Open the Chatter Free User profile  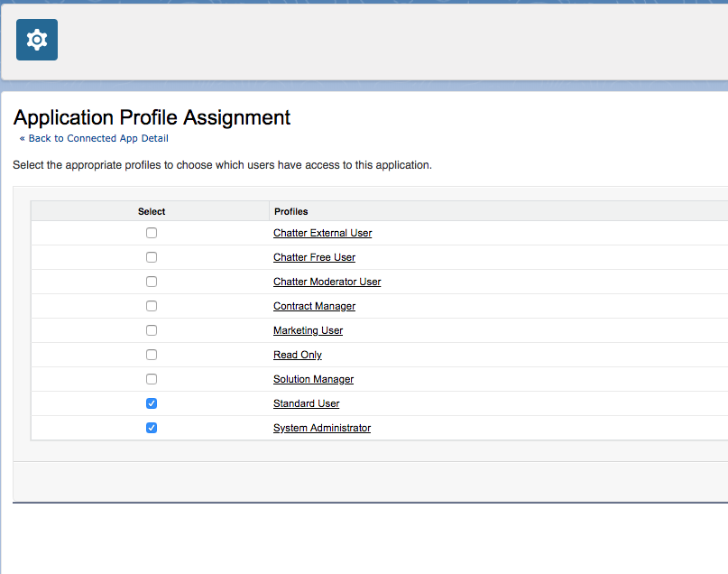[314, 257]
